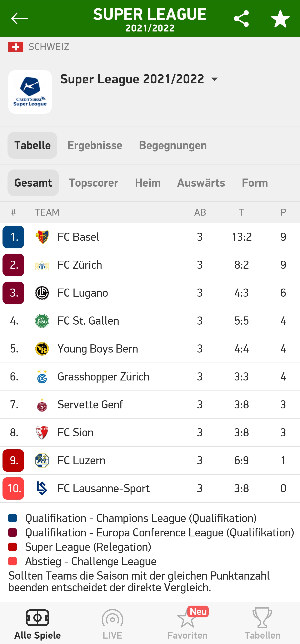
Task: Open FC Zürich's team page
Action: [80, 265]
